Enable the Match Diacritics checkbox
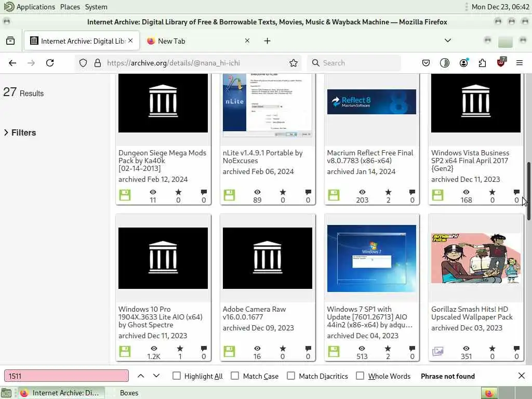Image resolution: width=532 pixels, height=399 pixels. pyautogui.click(x=291, y=376)
